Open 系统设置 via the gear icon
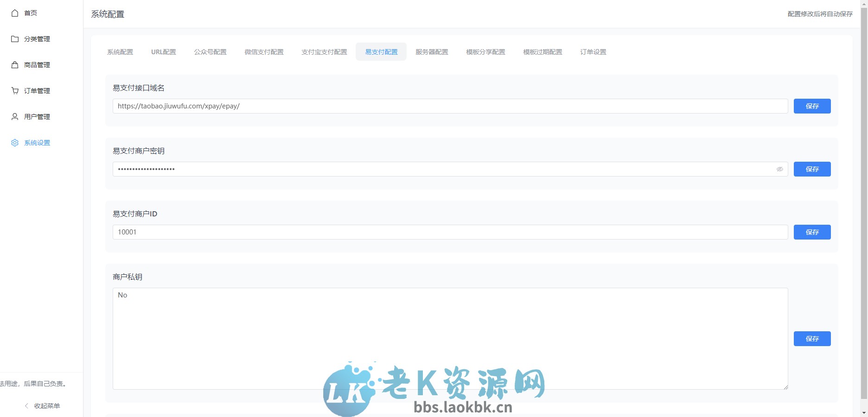868x417 pixels. [x=14, y=143]
